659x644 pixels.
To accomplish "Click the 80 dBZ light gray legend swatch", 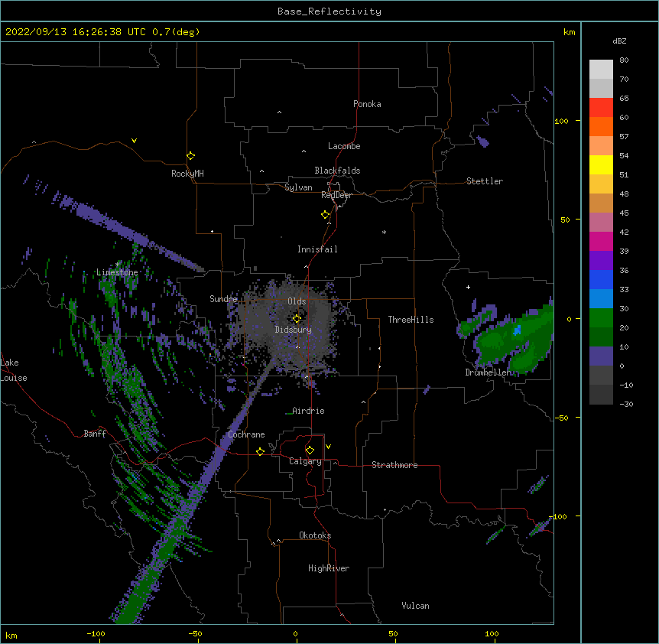I will click(x=601, y=70).
